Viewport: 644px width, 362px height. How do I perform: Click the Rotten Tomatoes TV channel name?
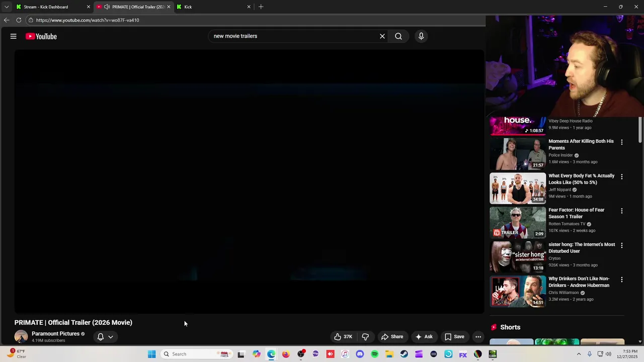click(567, 224)
